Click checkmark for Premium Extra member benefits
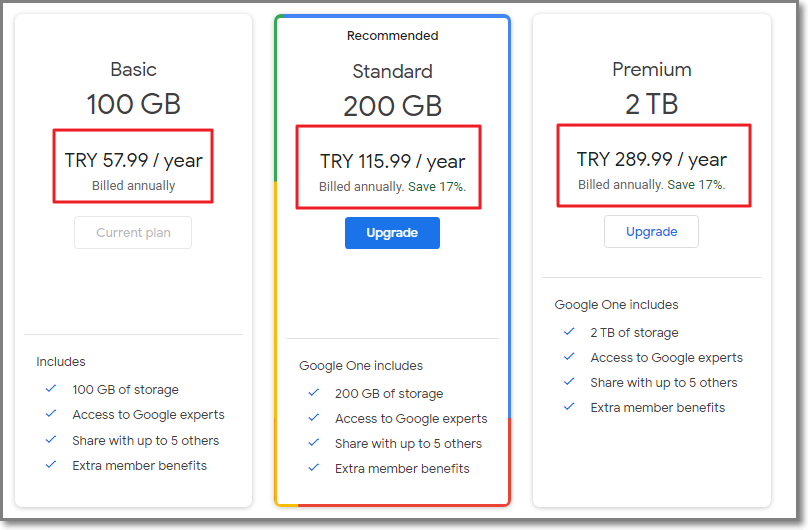This screenshot has height=530, width=808. point(569,407)
